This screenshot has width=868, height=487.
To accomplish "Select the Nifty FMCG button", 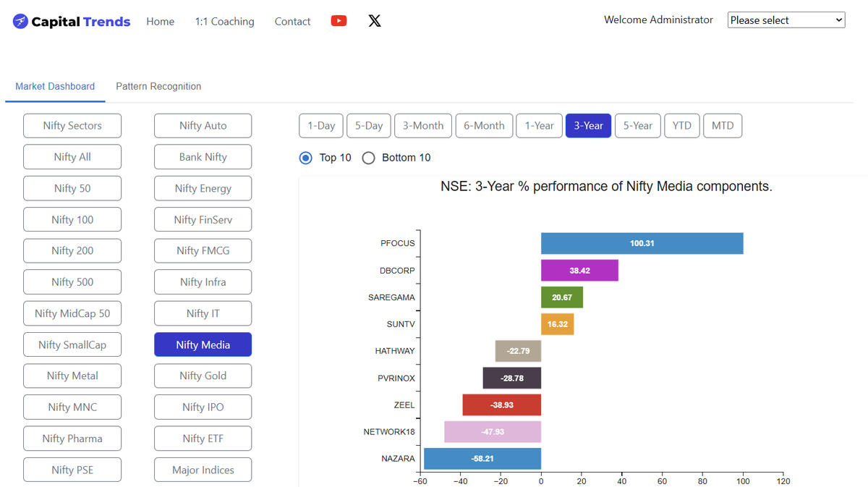I will click(x=203, y=250).
